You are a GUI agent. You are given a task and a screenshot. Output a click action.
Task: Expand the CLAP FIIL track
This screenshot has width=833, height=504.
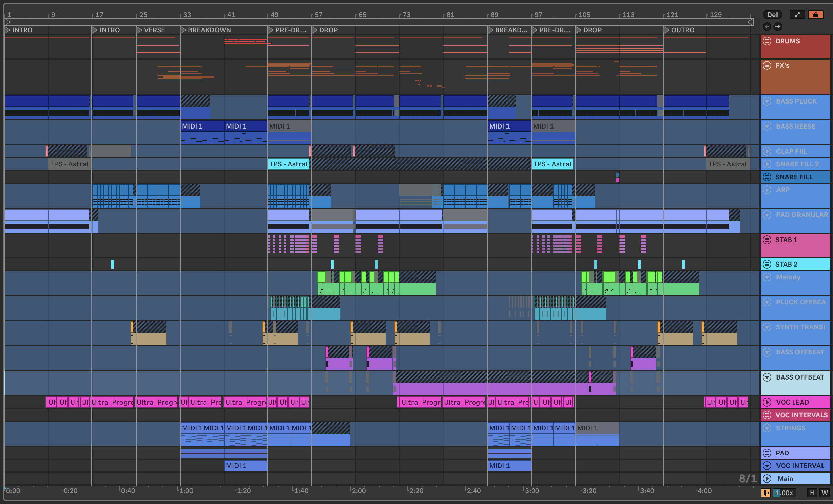767,151
